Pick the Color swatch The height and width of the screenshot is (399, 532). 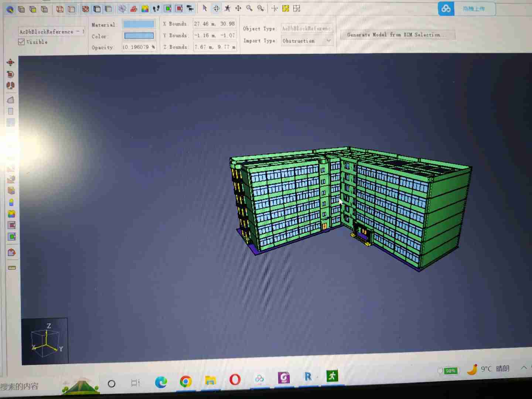tap(139, 36)
